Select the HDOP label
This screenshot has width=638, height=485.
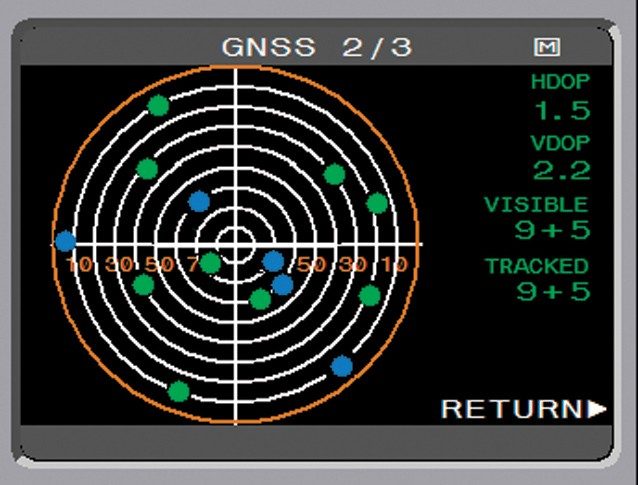pos(560,82)
